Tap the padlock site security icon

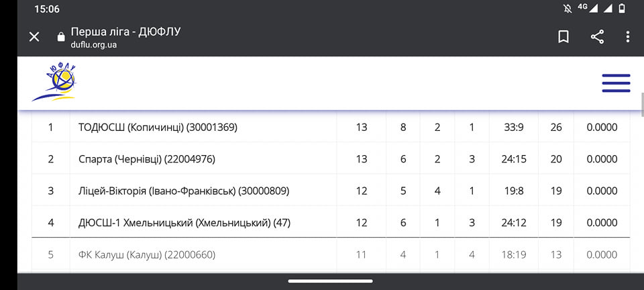pyautogui.click(x=61, y=37)
